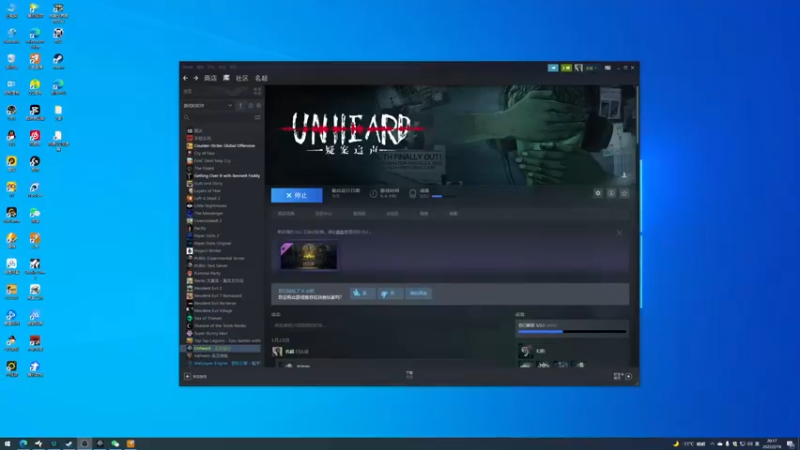Click the ready-to-play filter icon
Viewport: 800px width, 450px height.
coord(259,106)
